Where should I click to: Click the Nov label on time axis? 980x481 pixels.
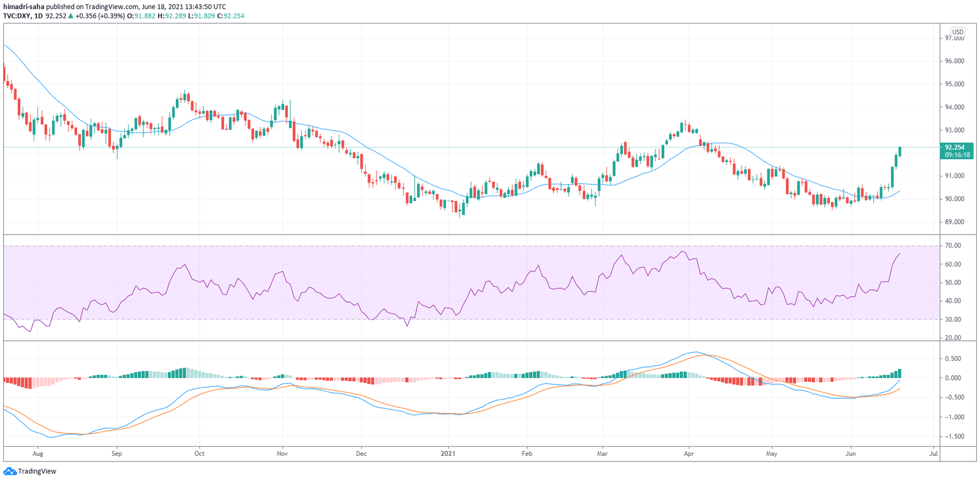(282, 454)
